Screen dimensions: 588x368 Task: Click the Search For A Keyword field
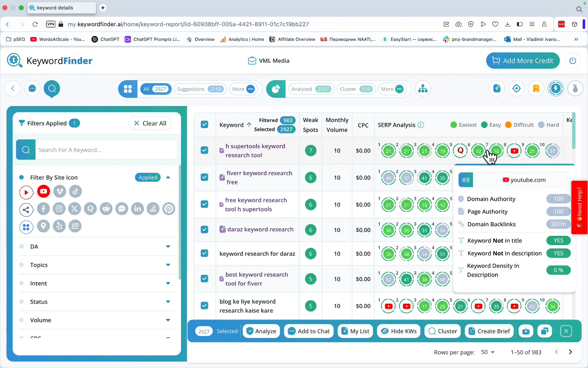[x=107, y=150]
